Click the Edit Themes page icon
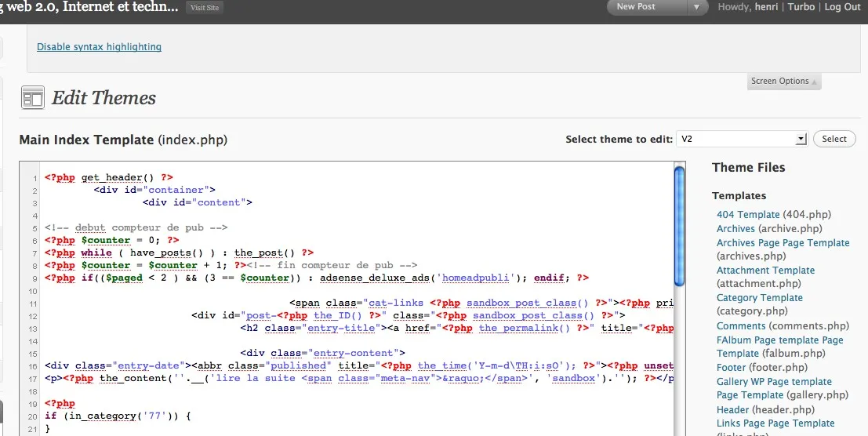 coord(33,98)
